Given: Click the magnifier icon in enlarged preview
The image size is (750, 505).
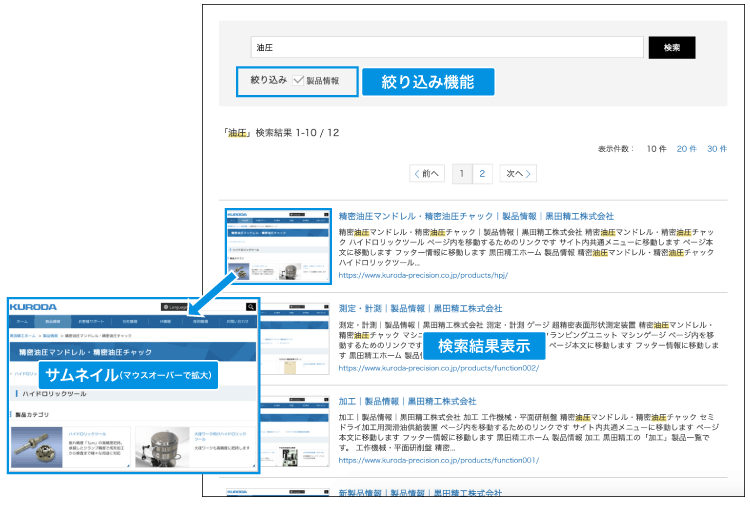Looking at the screenshot, I should click(x=251, y=307).
